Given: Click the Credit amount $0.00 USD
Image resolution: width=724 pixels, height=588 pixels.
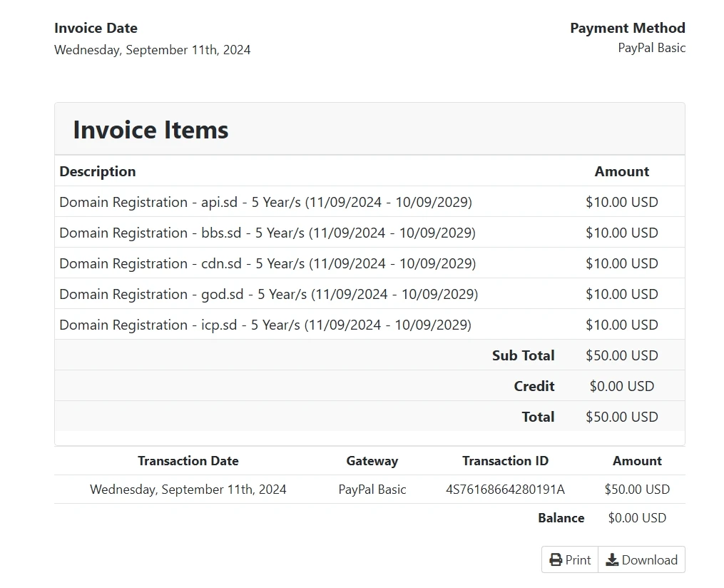Looking at the screenshot, I should pos(621,386).
